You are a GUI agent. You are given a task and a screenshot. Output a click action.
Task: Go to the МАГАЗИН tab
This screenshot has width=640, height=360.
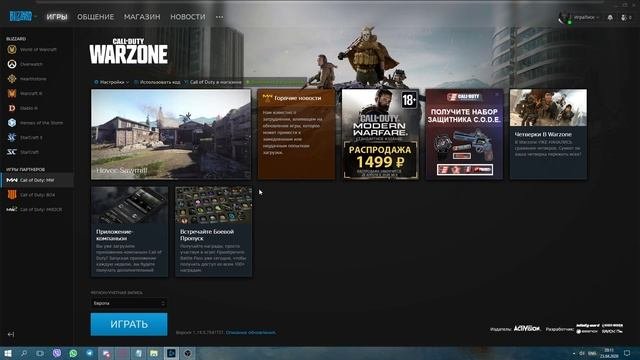[x=142, y=17]
